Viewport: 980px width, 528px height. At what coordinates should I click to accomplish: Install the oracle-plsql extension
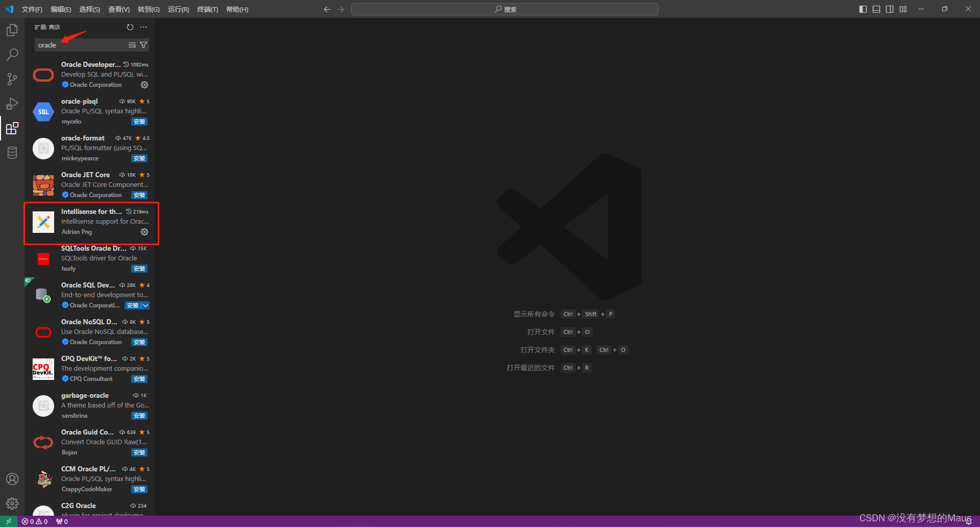point(139,122)
